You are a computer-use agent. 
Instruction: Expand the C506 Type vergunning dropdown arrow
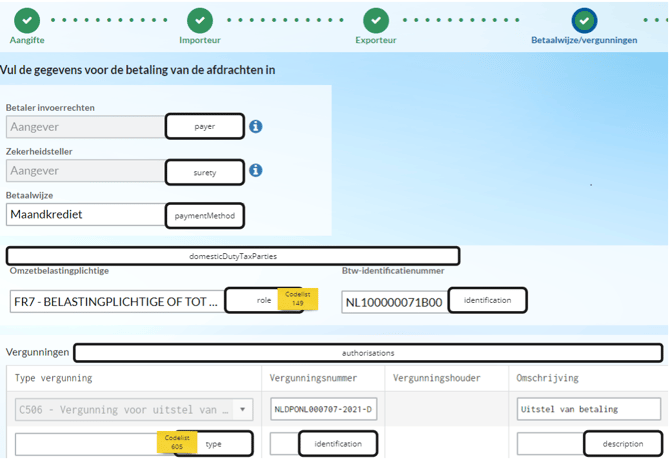pyautogui.click(x=242, y=409)
